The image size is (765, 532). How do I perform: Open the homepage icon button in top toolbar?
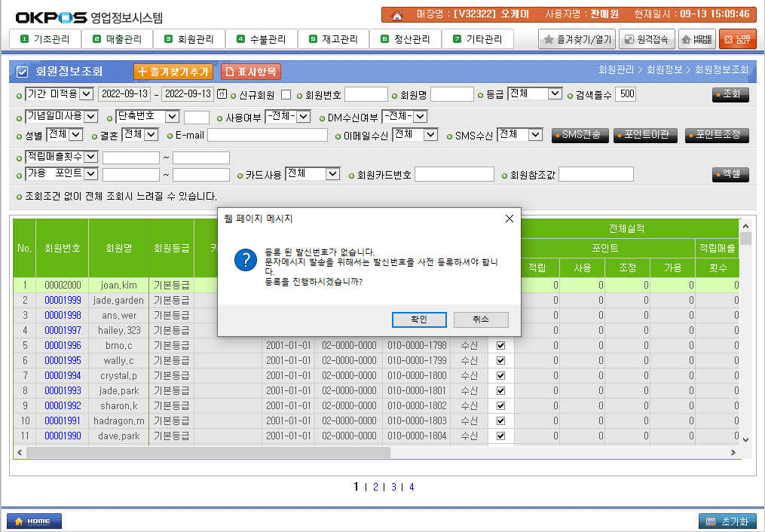tap(697, 39)
